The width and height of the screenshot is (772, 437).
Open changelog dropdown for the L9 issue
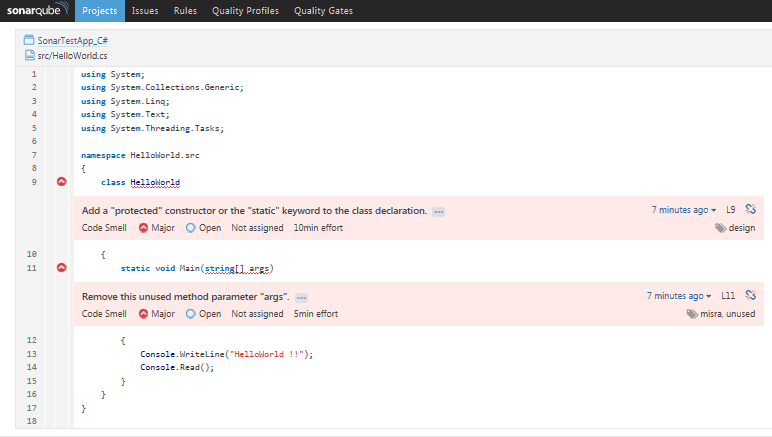coord(683,210)
